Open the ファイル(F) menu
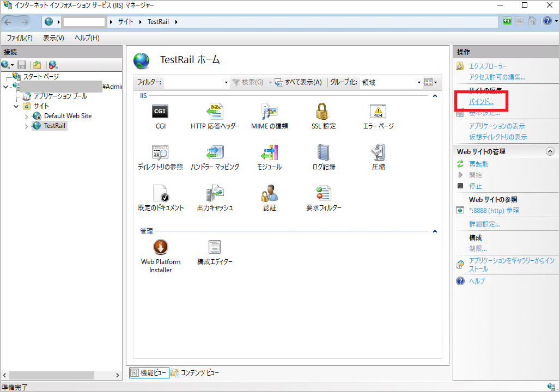Viewport: 560px width, 392px height. [20, 38]
